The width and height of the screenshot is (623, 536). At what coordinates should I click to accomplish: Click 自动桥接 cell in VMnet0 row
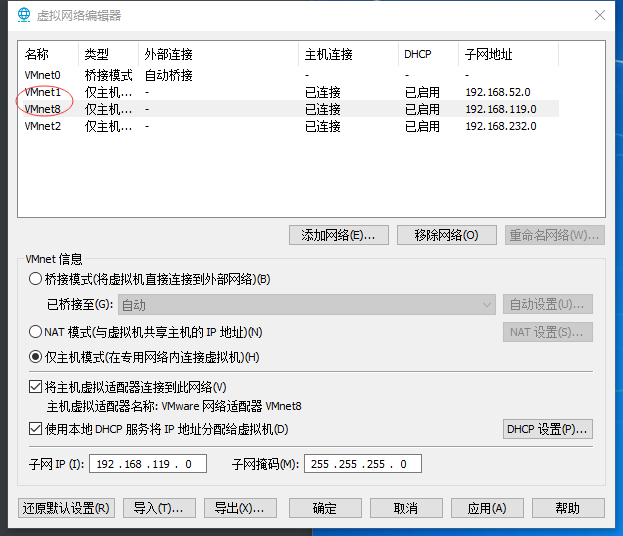coord(168,75)
